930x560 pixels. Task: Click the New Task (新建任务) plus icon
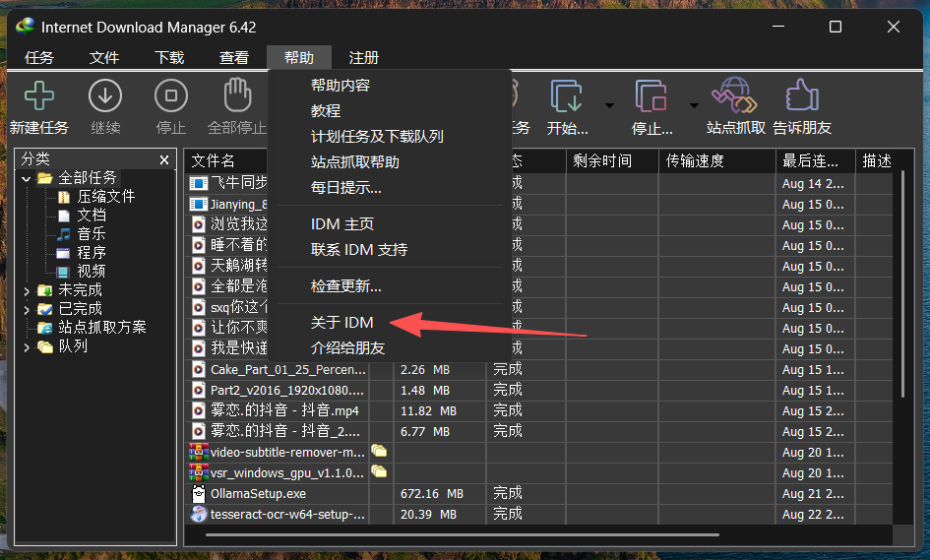click(39, 95)
